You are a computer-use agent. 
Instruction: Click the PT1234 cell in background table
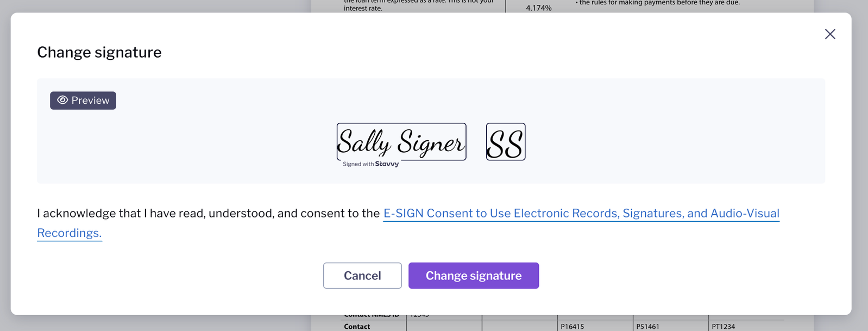tap(724, 327)
